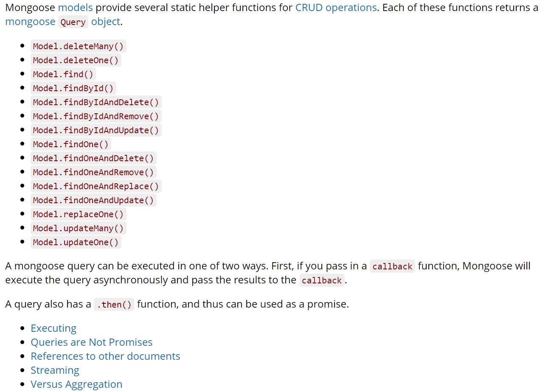Open Model.findByIdAndDelete() reference
This screenshot has height=392, width=554.
point(96,102)
